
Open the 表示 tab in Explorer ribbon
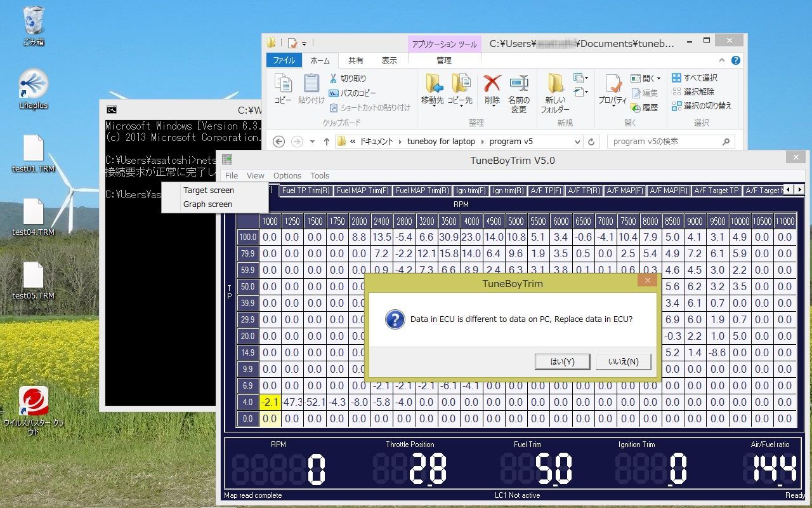[x=390, y=60]
